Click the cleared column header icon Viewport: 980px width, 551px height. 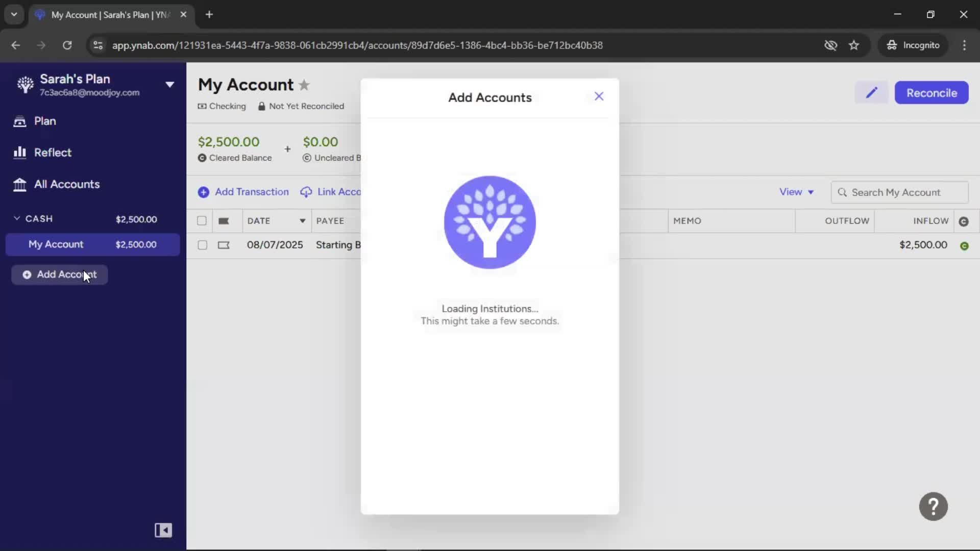[x=964, y=221]
